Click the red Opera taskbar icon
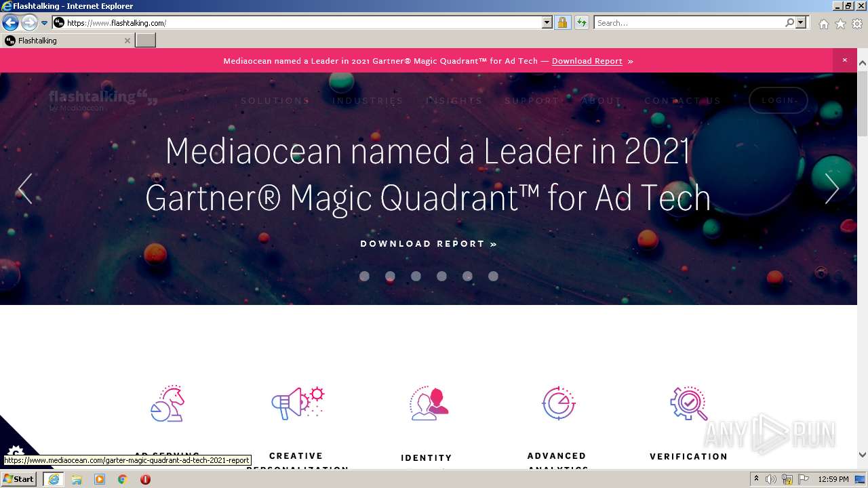This screenshot has height=488, width=868. click(145, 479)
